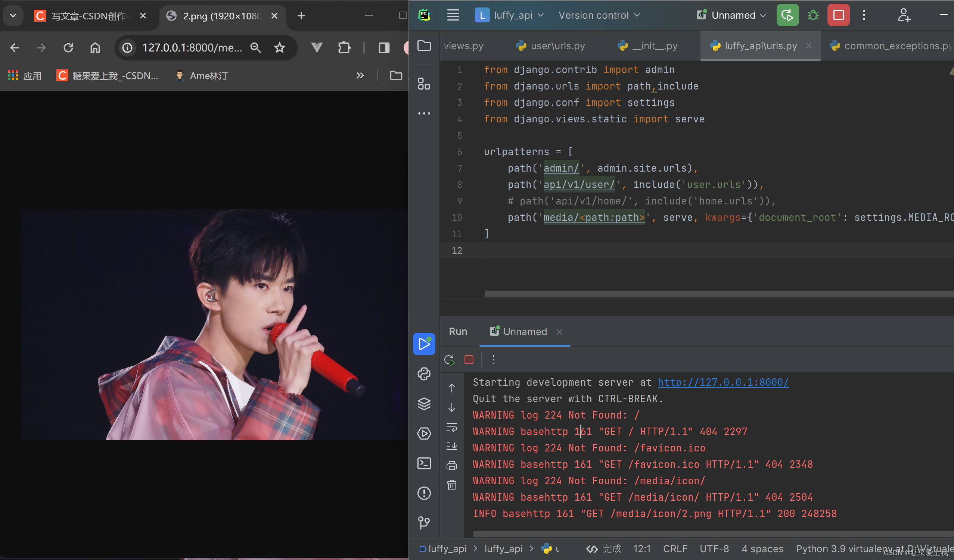The image size is (954, 560).
Task: Toggle the browser side panel
Action: tap(384, 48)
